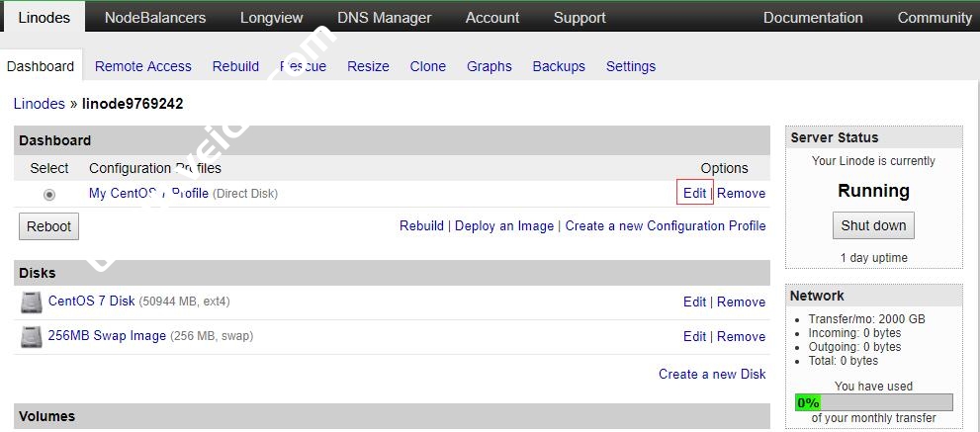The height and width of the screenshot is (432, 980).
Task: Click the 256MB Swap Image disk icon
Action: (32, 337)
